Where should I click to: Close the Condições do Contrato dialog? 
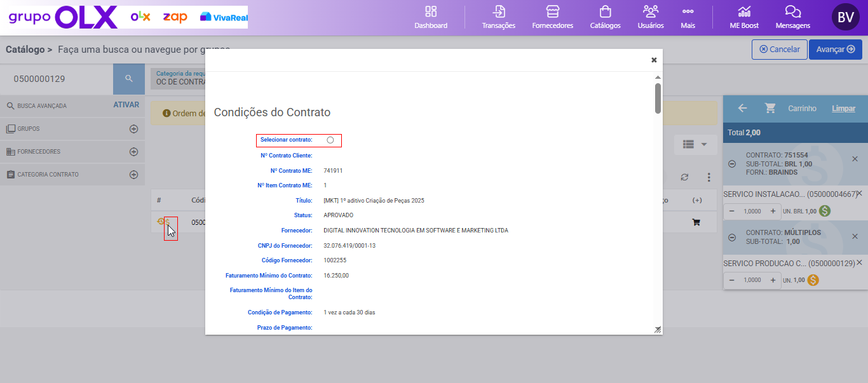click(x=654, y=60)
